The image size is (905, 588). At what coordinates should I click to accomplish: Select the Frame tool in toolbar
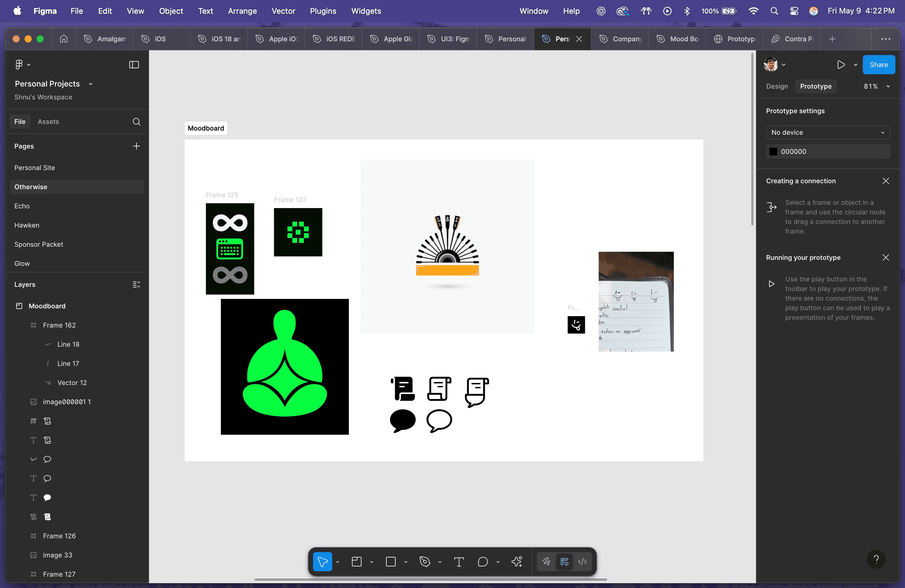[357, 561]
